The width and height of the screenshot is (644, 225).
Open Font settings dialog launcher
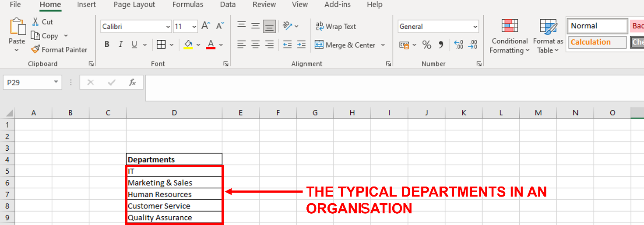click(226, 64)
